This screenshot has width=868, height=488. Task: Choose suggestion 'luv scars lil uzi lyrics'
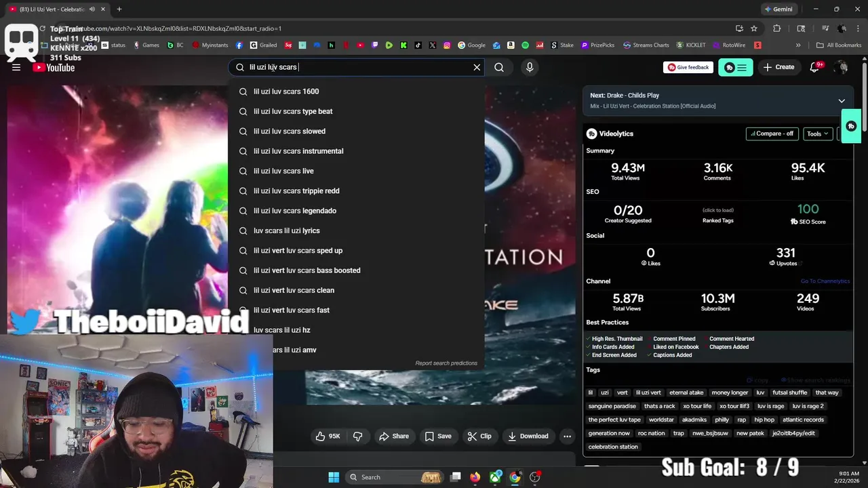pos(357,230)
